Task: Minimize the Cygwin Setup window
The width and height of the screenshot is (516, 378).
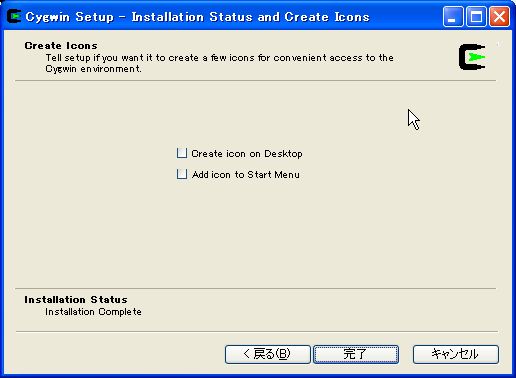Action: click(x=453, y=16)
